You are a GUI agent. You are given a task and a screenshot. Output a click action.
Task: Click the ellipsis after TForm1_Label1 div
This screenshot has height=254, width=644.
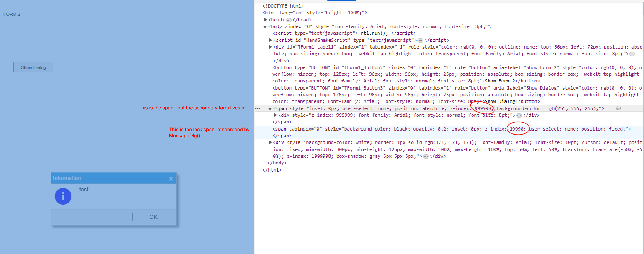coord(632,54)
